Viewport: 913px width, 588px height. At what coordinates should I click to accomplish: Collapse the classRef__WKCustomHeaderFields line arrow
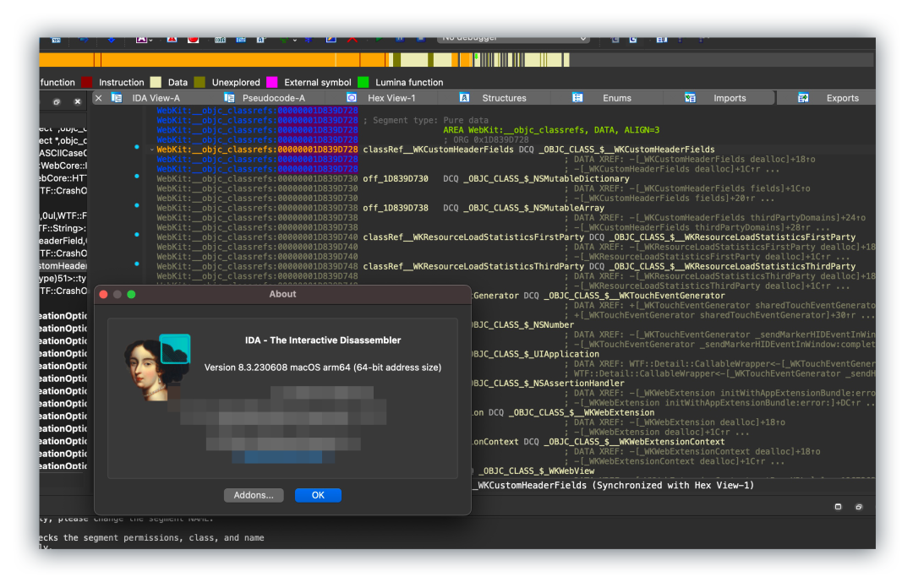[152, 150]
